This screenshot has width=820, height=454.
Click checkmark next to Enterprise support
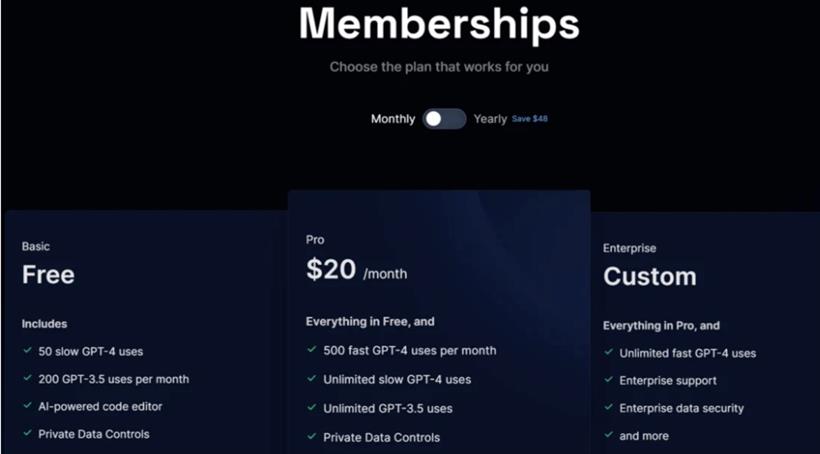click(x=608, y=379)
